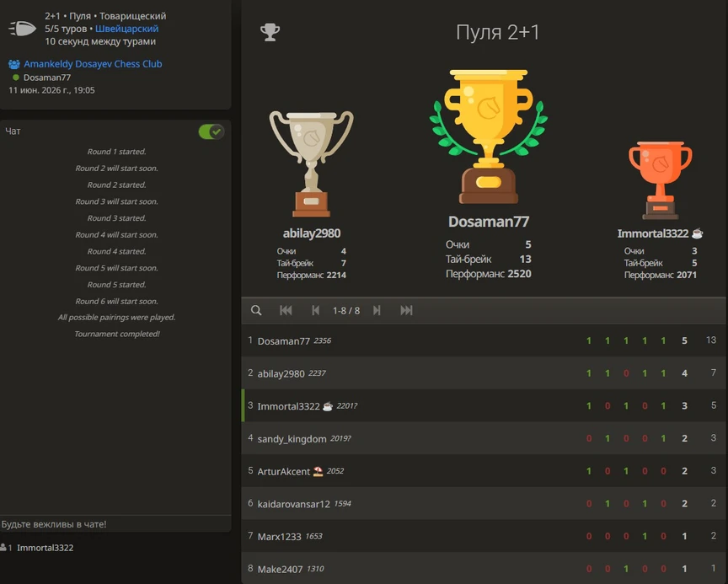Image resolution: width=728 pixels, height=584 pixels.
Task: Open Amankeldy Dosayev Chess Club team page
Action: click(x=93, y=64)
